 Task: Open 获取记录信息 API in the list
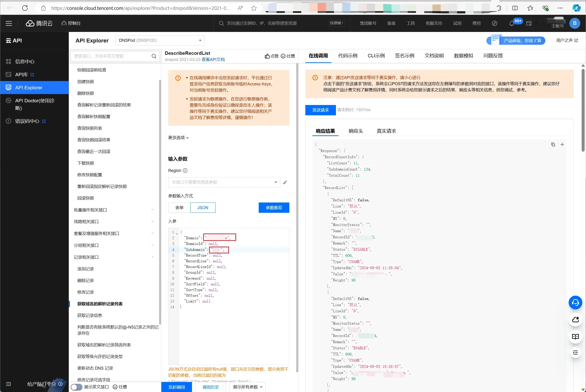coord(90,316)
